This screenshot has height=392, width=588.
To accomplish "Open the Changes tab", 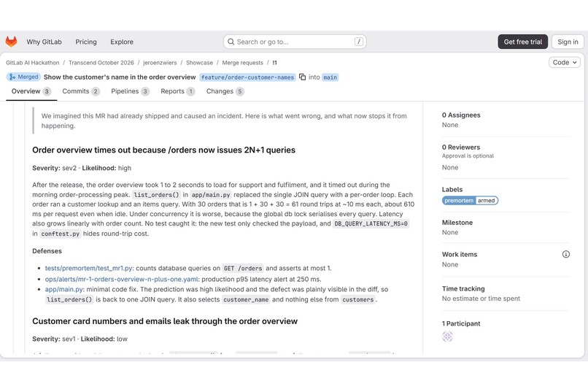I will click(x=225, y=91).
